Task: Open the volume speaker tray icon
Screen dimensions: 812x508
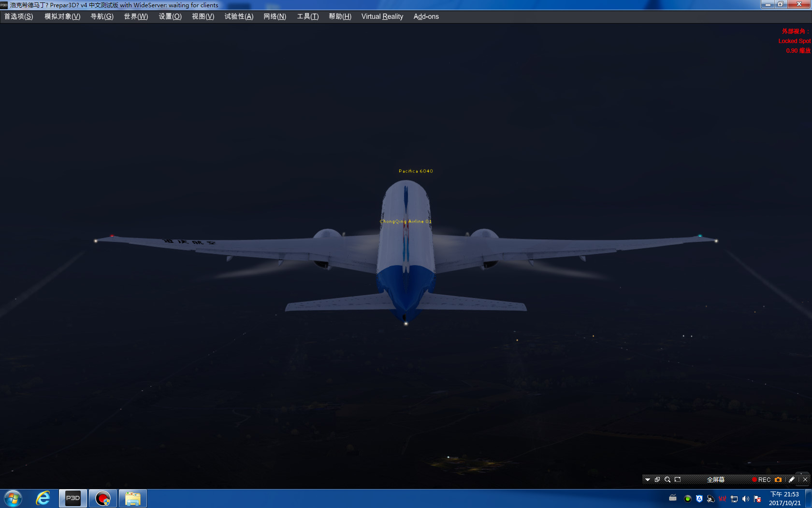Action: (746, 499)
